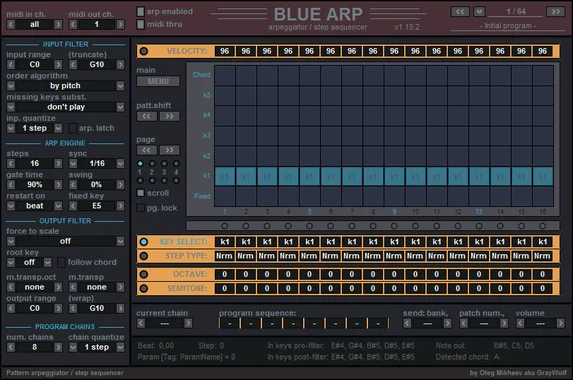
Task: Increase num. chains with right arrow
Action: click(58, 347)
